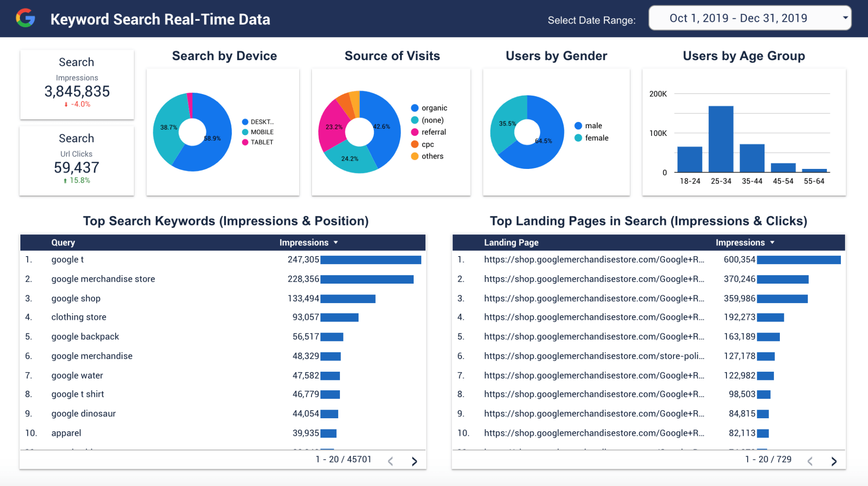Click the (none) legend entry
Screen dimensions: 868x486
pyautogui.click(x=428, y=120)
